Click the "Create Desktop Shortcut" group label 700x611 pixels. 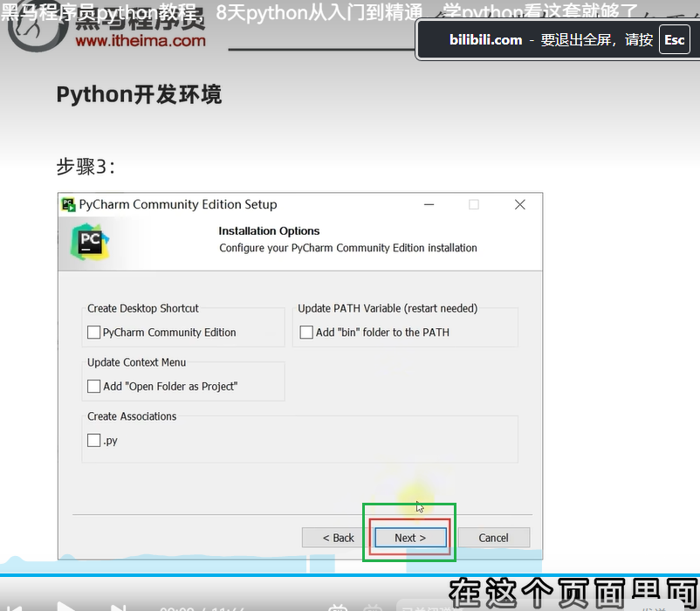click(143, 308)
